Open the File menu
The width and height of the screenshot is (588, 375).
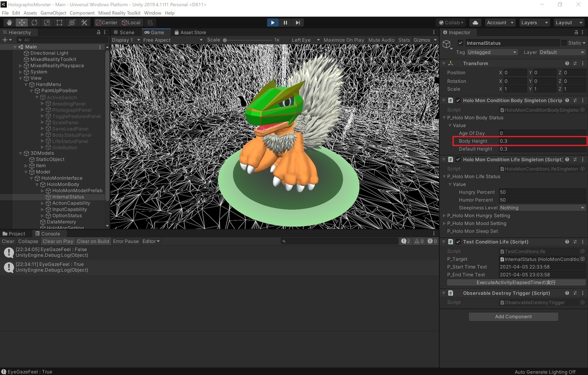[x=5, y=13]
